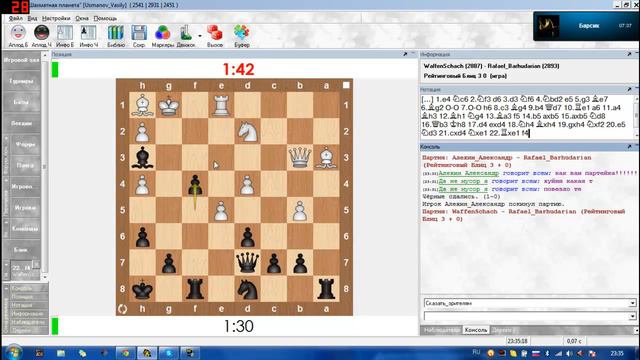Click the network signal tray icon
This screenshot has width=640, height=360.
pos(558,353)
